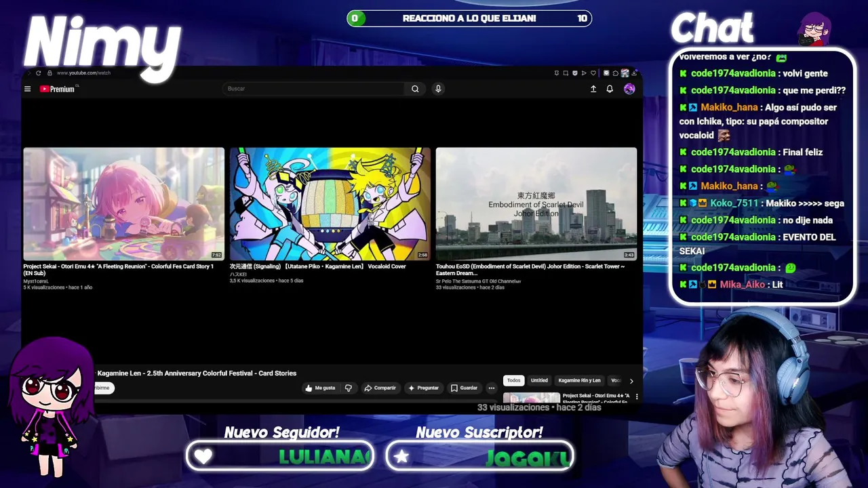This screenshot has width=868, height=488.
Task: Click chat username Mika_Aiko
Action: [742, 285]
